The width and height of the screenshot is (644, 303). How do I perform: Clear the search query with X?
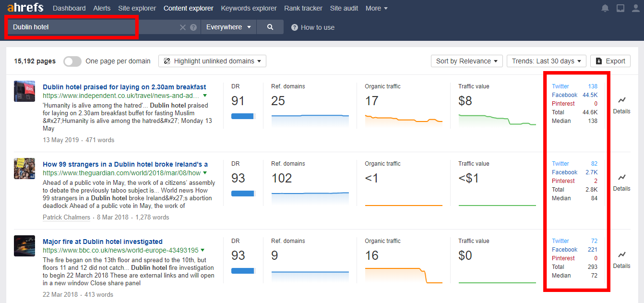click(183, 27)
